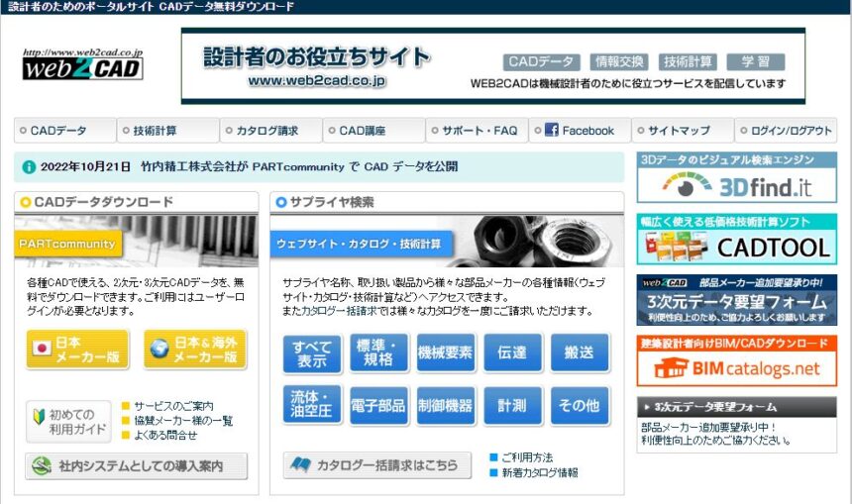Open 協賛メーカー様の一覧 link
Image resolution: width=852 pixels, height=504 pixels.
pyautogui.click(x=183, y=421)
